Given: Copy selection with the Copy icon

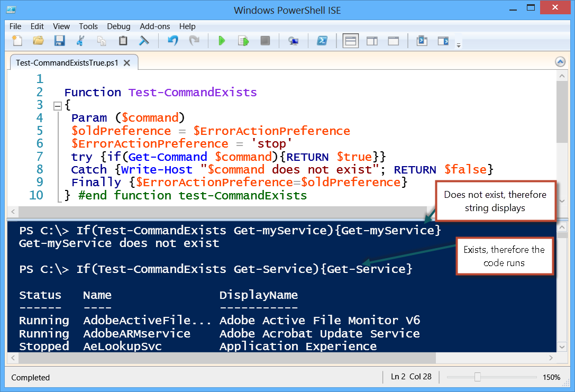Looking at the screenshot, I should coord(102,40).
